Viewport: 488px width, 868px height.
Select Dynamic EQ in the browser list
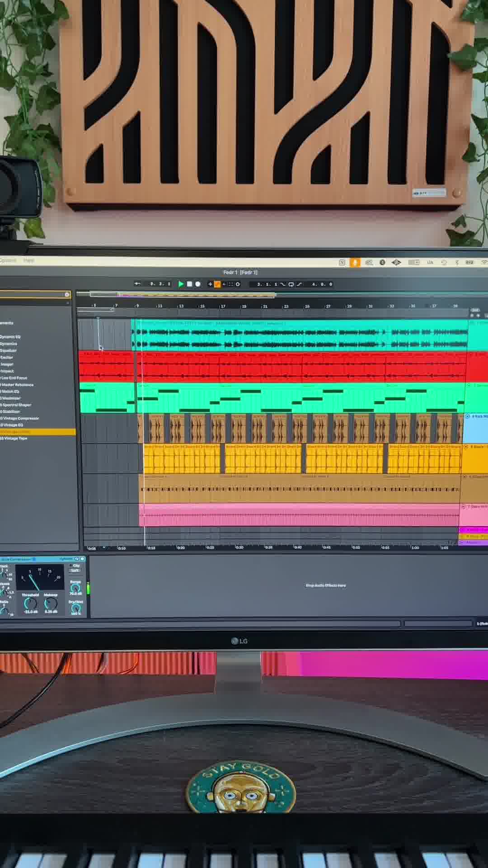coord(10,337)
